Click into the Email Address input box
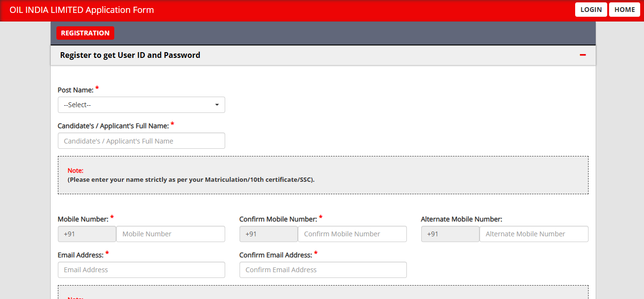The width and height of the screenshot is (644, 299). coord(141,270)
